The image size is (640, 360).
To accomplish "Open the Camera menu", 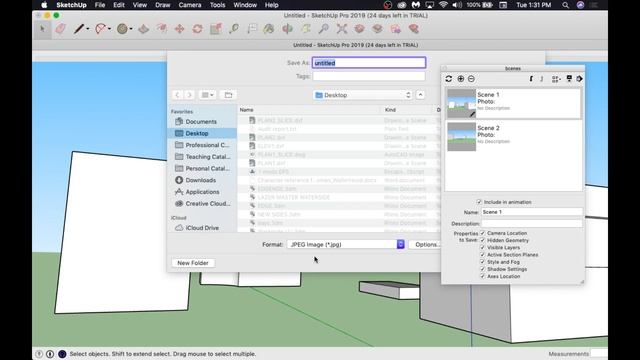I will point(190,5).
